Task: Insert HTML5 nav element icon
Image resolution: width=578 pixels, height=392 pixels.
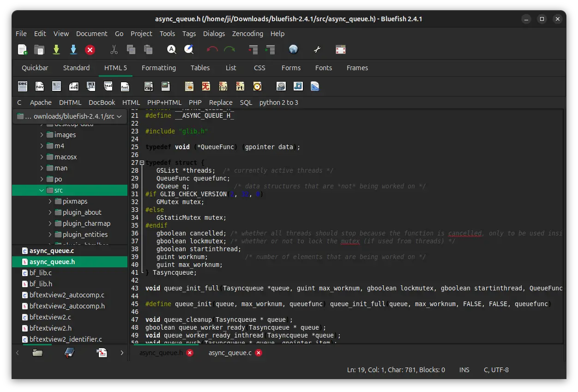Action: tap(40, 86)
